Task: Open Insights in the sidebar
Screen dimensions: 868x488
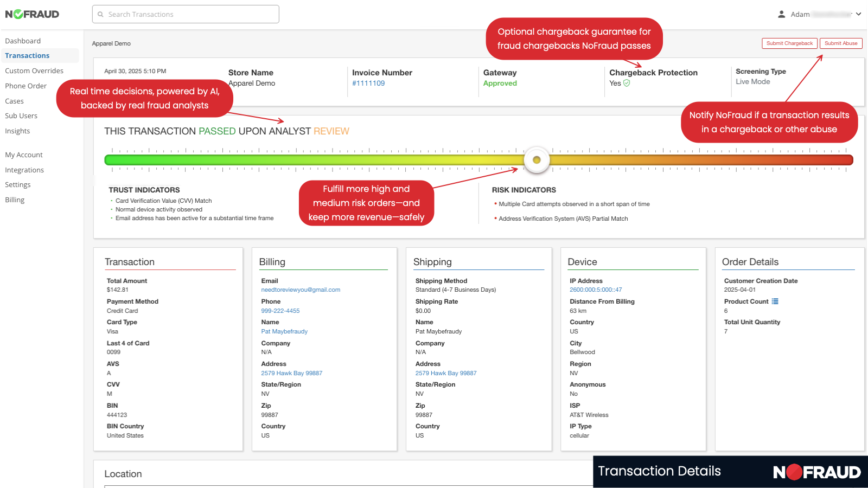Action: coord(17,131)
